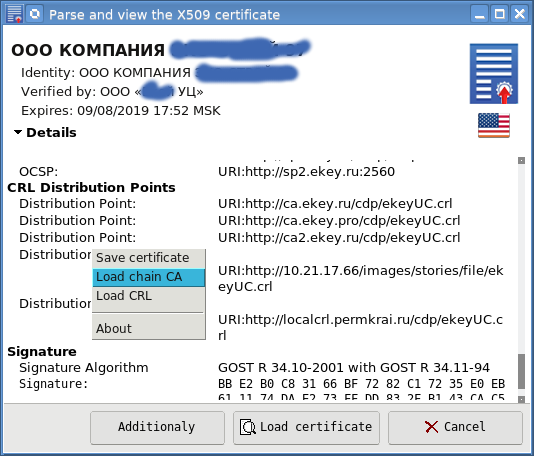Click the Signature section heading
The height and width of the screenshot is (456, 534).
(x=42, y=351)
